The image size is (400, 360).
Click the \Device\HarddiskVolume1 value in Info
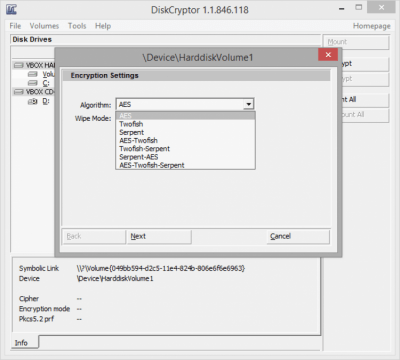tap(115, 279)
